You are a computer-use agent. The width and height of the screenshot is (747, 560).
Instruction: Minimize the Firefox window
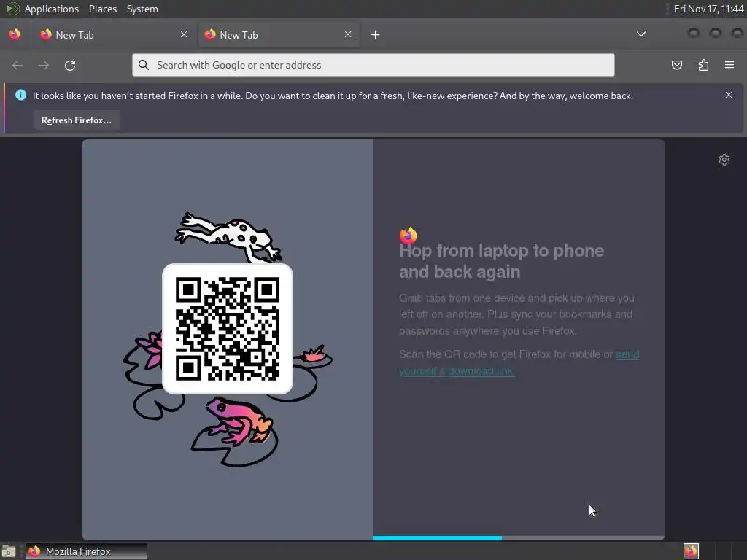pos(694,33)
